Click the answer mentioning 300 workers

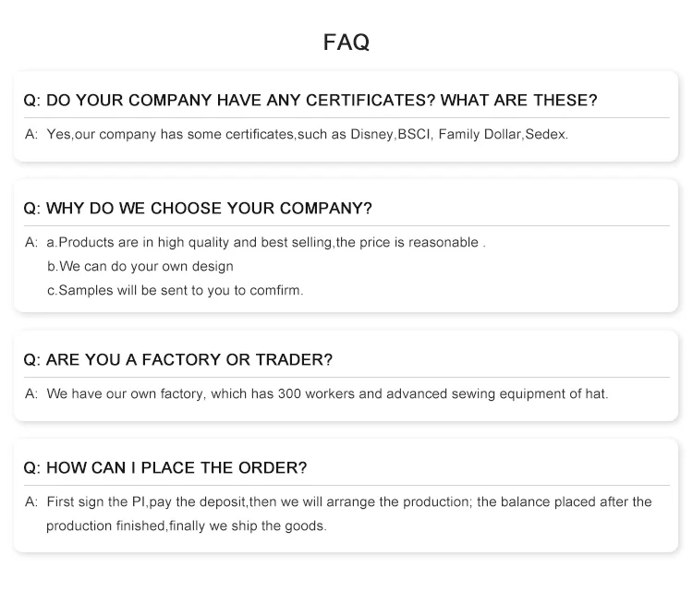coord(327,393)
